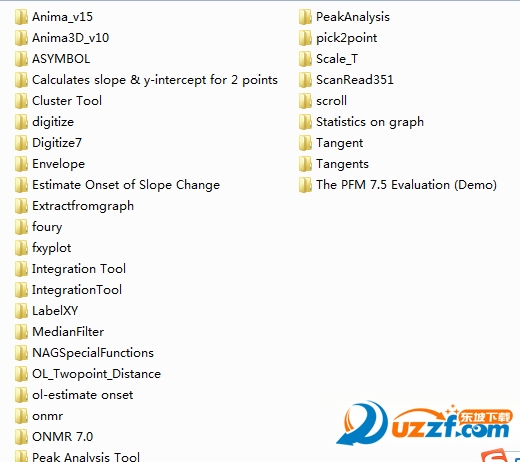Select the 'ScanRead351' folder name text
520x462 pixels.
[x=355, y=80]
